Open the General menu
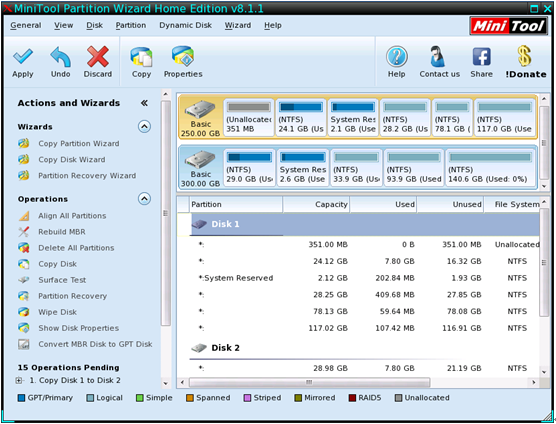 coord(26,25)
